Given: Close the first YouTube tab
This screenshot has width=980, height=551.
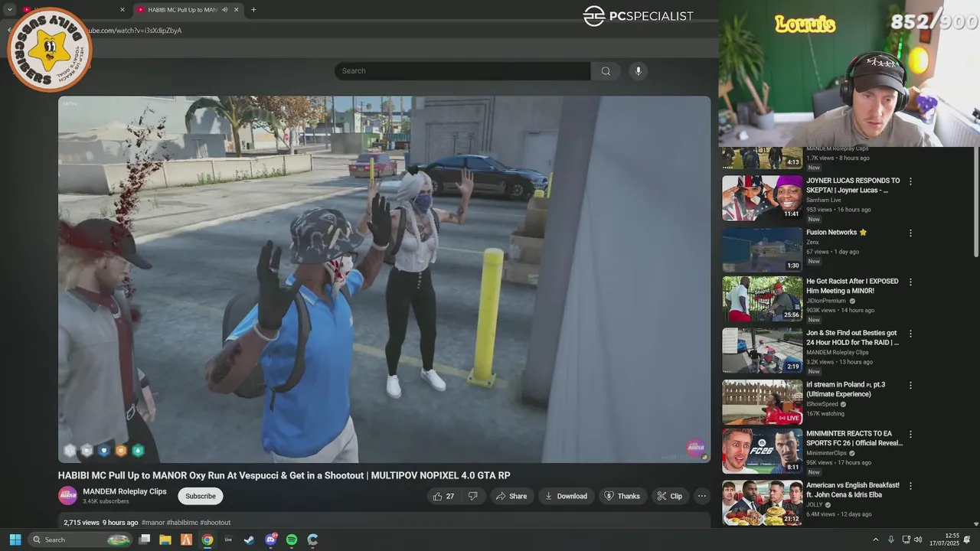Looking at the screenshot, I should [x=122, y=10].
